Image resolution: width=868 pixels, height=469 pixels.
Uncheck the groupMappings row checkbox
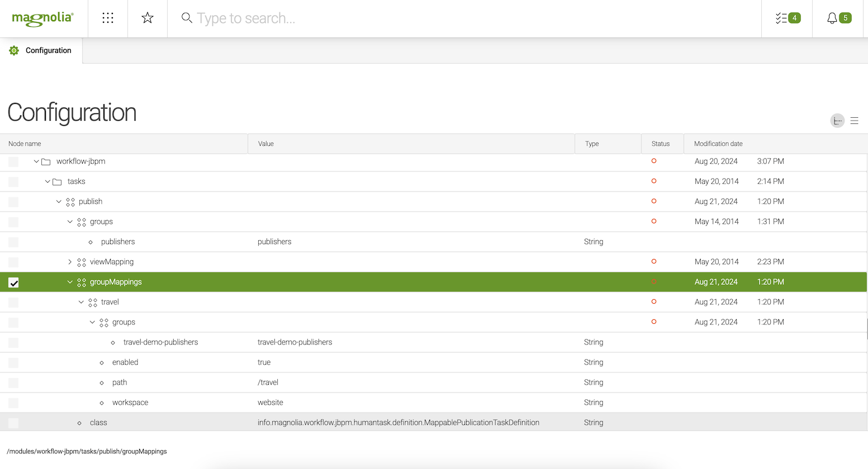(13, 283)
